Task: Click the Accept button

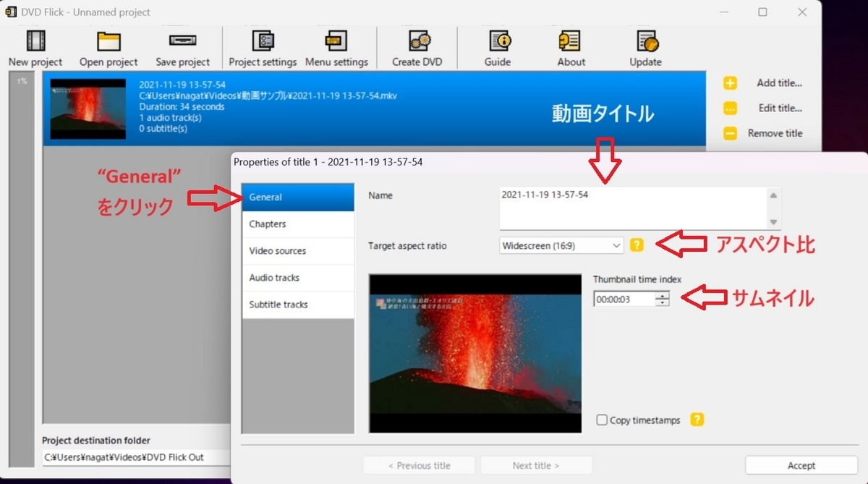Action: 801,465
